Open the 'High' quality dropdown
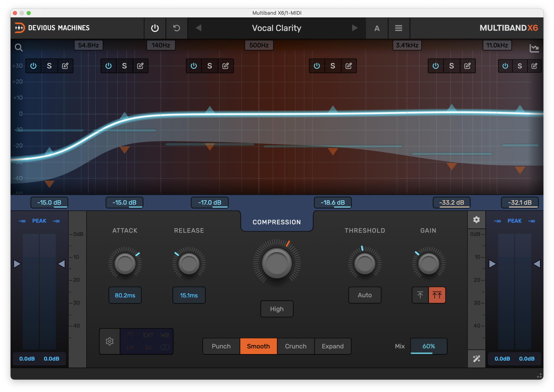 coord(277,309)
